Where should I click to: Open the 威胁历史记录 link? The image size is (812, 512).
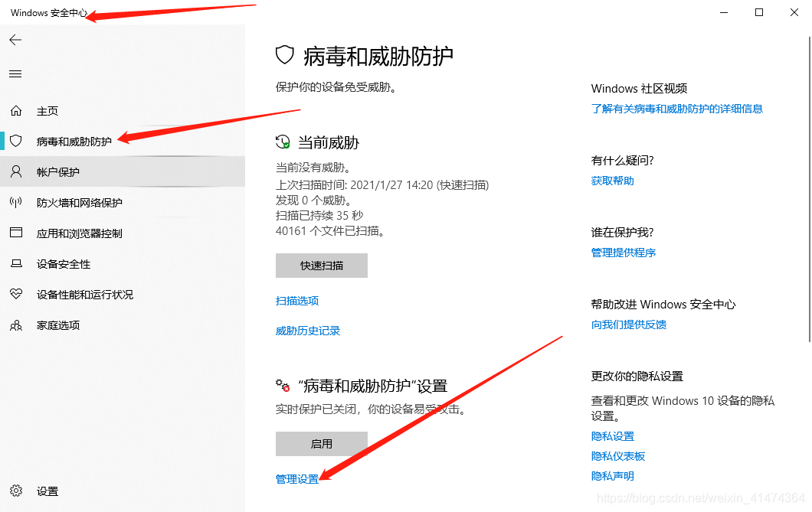(308, 331)
